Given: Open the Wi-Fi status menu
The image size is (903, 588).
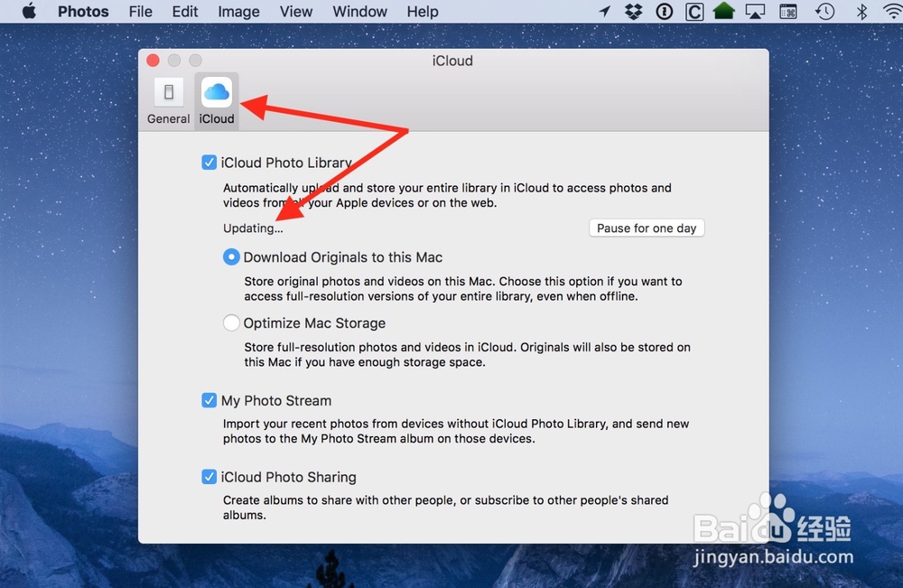Looking at the screenshot, I should 893,12.
